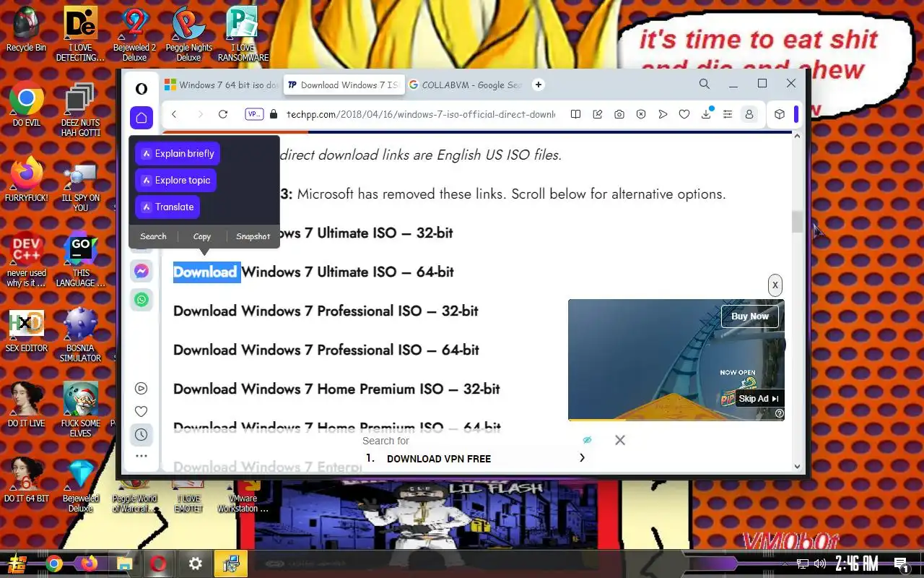Open the extensions cube icon

point(780,114)
